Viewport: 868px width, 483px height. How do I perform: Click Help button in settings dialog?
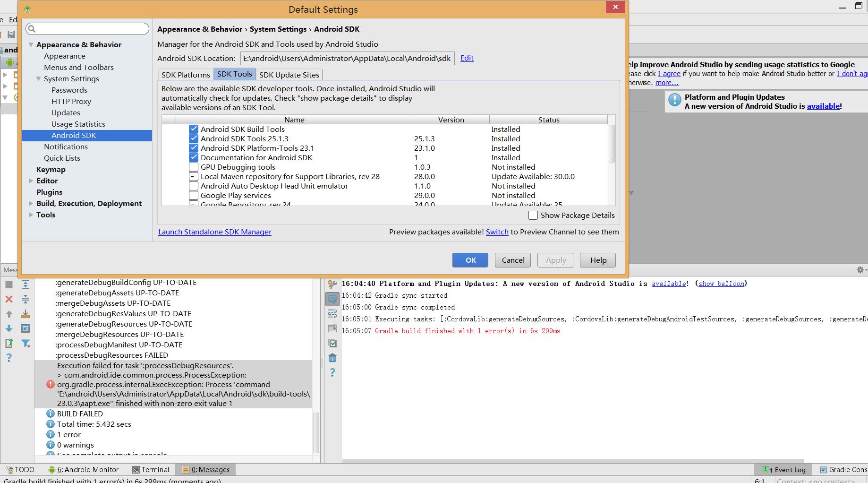[598, 260]
